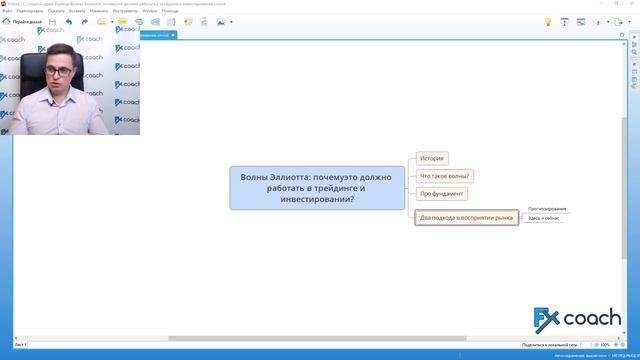Open the Share dropdown arrow
This screenshot has width=640, height=360.
pyautogui.click(x=608, y=22)
